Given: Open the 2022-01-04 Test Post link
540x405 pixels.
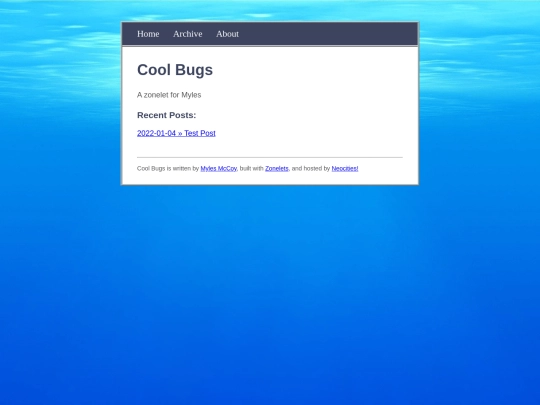Looking at the screenshot, I should click(176, 133).
